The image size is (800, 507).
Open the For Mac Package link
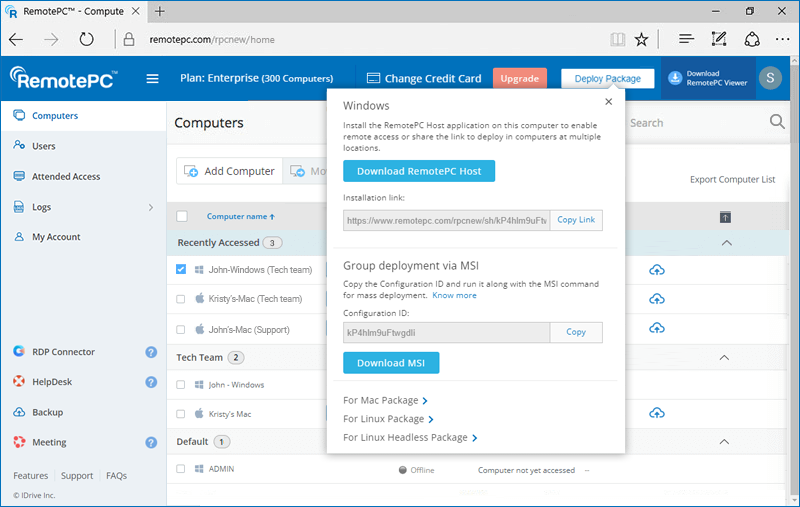tap(385, 400)
